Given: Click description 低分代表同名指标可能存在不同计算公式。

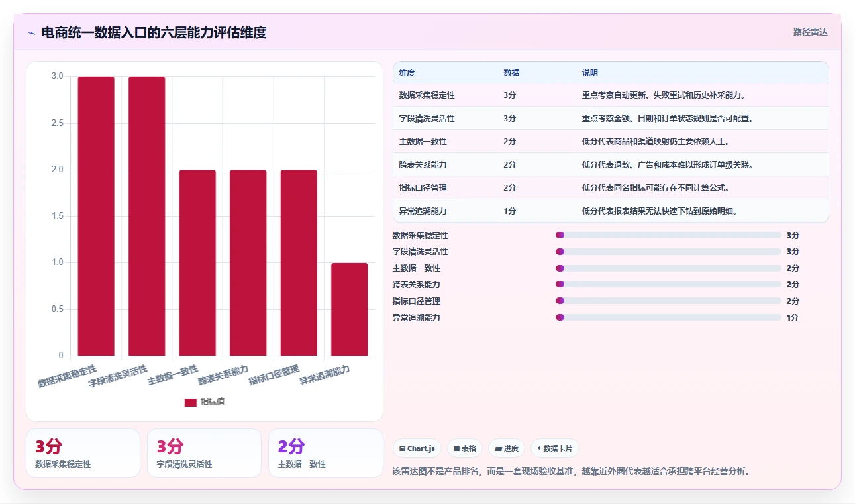Looking at the screenshot, I should click(656, 187).
